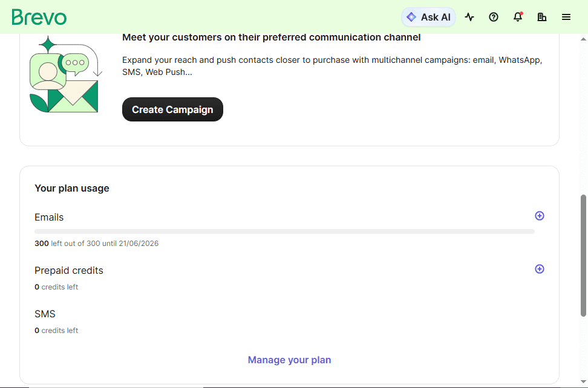The image size is (588, 388).
Task: Click the Emails usage progress bar
Action: point(285,231)
